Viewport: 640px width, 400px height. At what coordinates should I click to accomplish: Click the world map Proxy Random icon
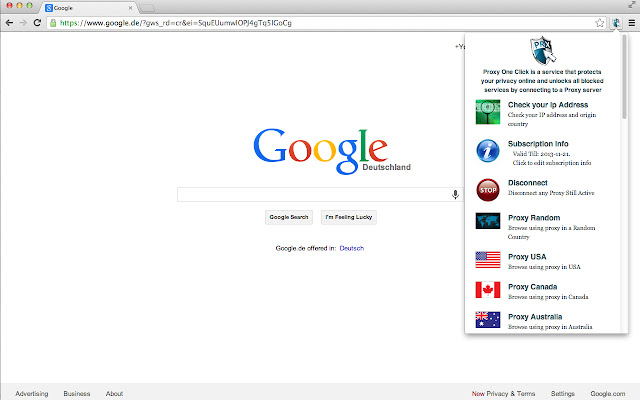pyautogui.click(x=488, y=221)
